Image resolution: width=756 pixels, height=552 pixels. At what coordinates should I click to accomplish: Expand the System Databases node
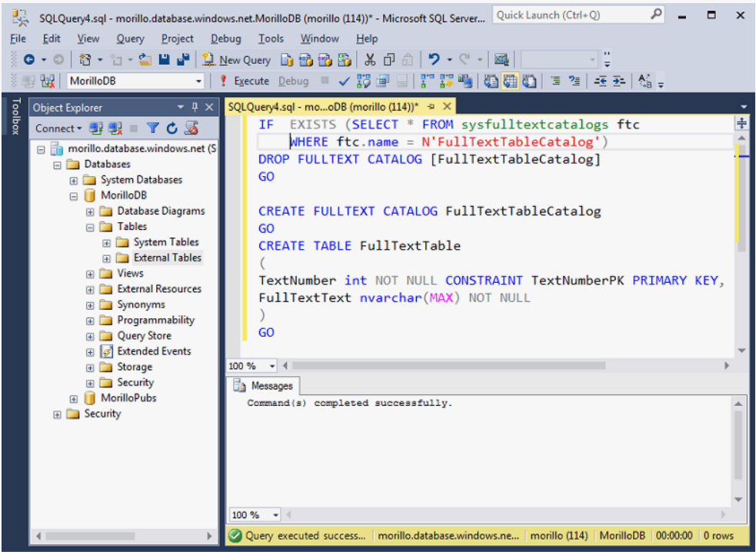point(74,181)
